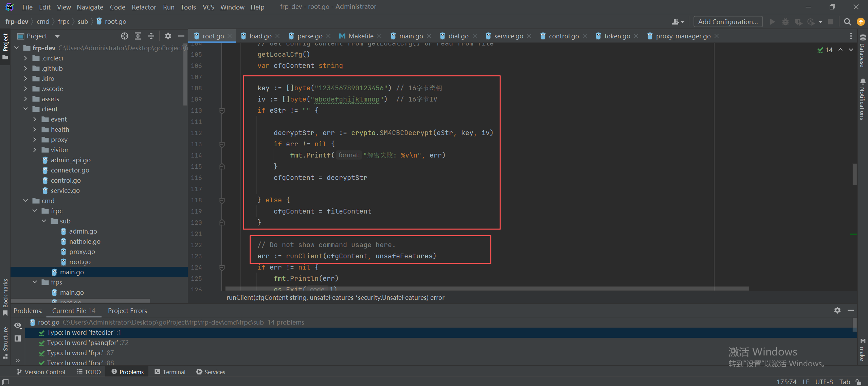Screen dimensions: 868x386
Task: Click the Search Everywhere magnifier icon
Action: (847, 22)
